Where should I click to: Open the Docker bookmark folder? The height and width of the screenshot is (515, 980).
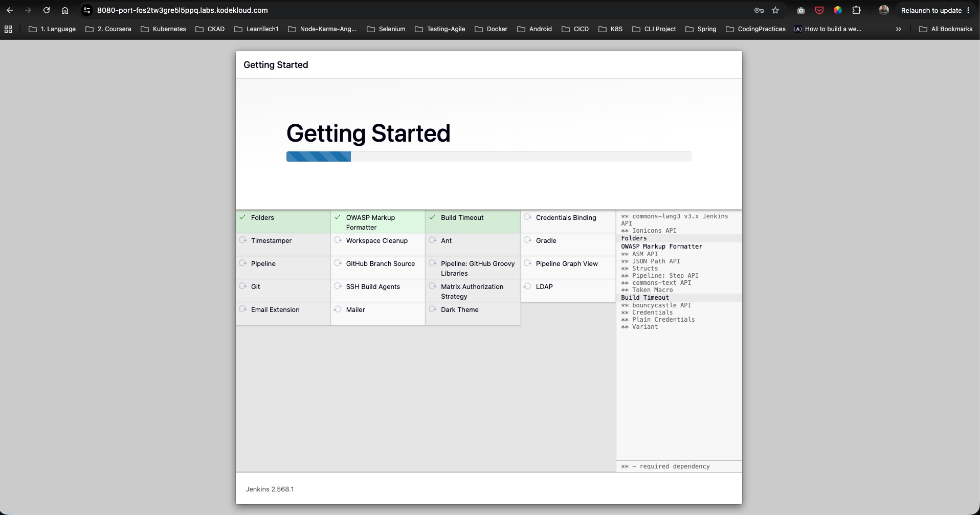(x=491, y=29)
